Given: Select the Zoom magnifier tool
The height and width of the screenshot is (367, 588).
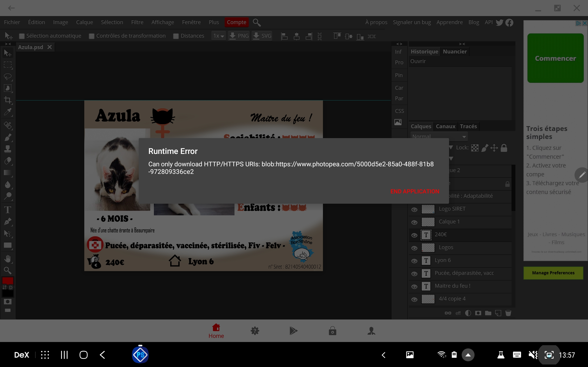Looking at the screenshot, I should [8, 270].
